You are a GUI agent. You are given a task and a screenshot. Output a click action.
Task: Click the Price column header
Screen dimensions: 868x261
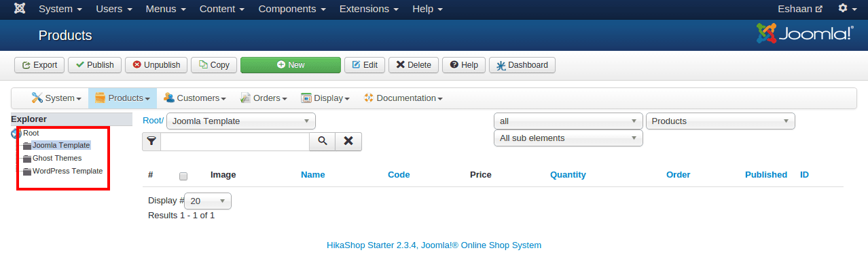pos(481,175)
